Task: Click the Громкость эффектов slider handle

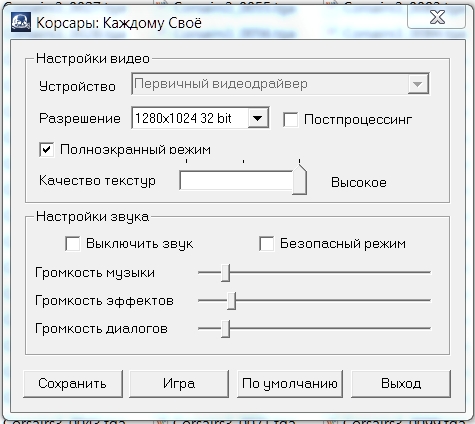Action: 231,301
